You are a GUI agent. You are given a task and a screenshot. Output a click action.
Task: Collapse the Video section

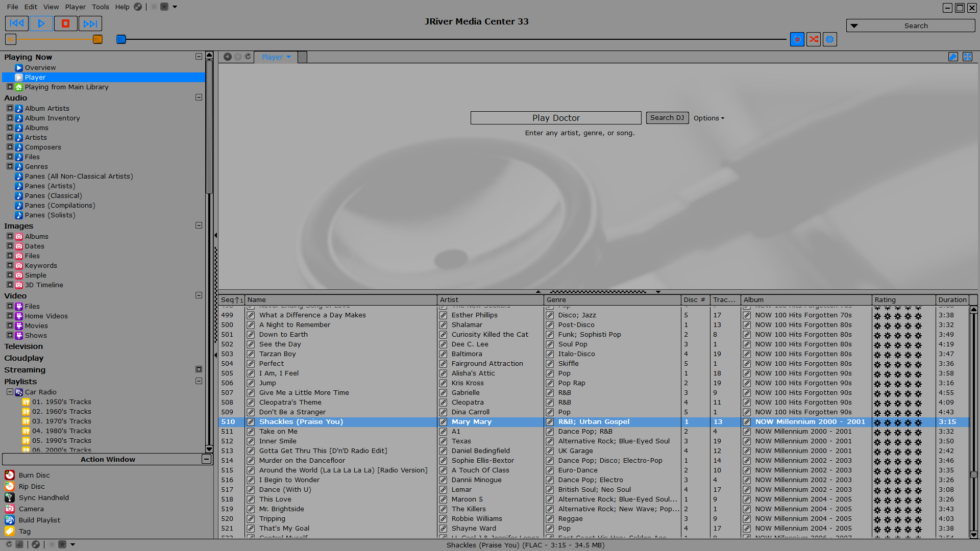(199, 295)
